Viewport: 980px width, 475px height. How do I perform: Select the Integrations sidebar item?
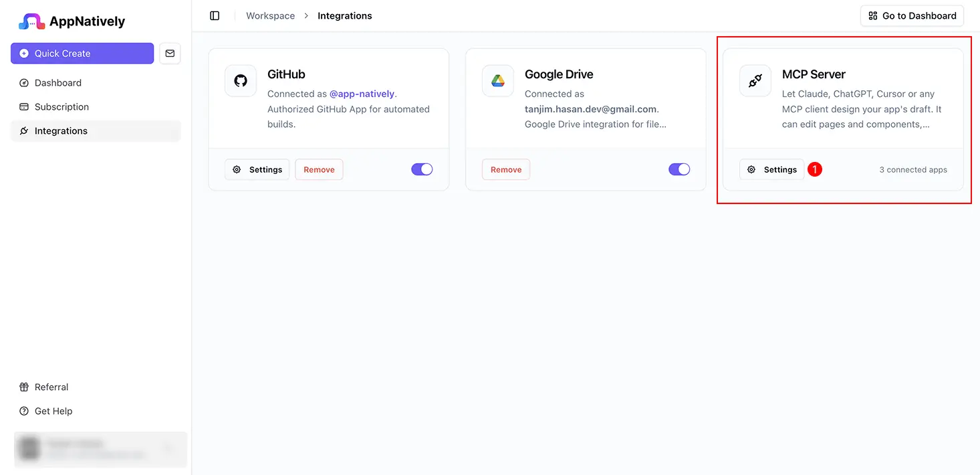point(96,131)
